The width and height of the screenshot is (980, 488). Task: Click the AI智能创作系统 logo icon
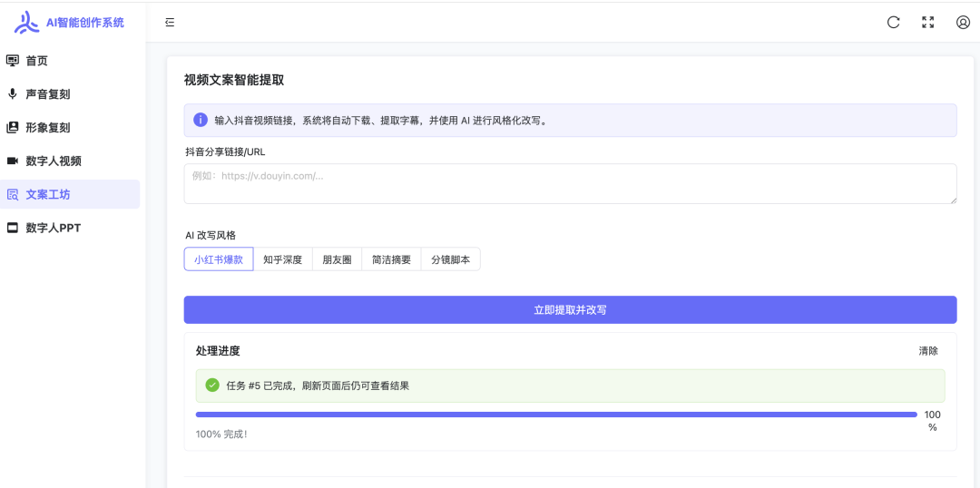pyautogui.click(x=27, y=23)
